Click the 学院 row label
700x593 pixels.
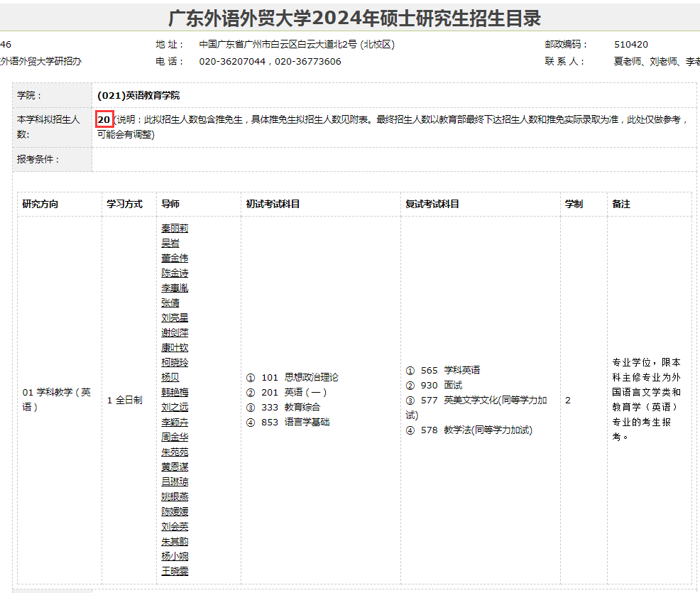coord(28,95)
